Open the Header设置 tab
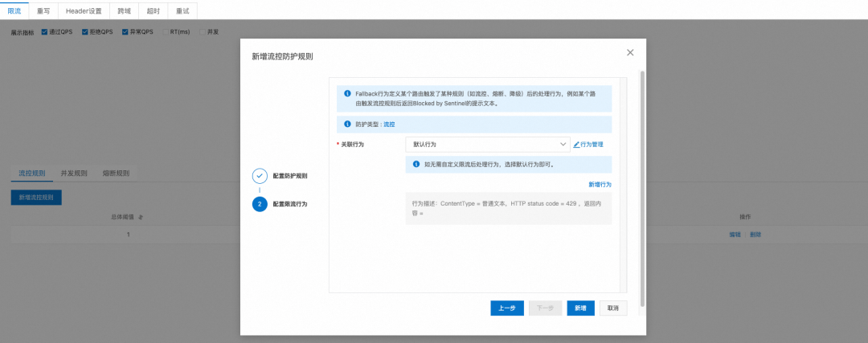Viewport: 868px width, 343px height. point(84,10)
